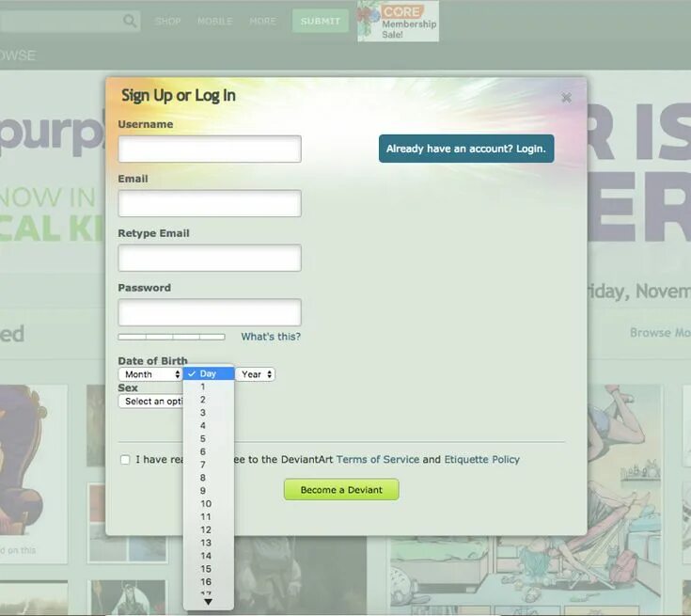Click the search magnifier icon
This screenshot has width=691, height=616.
click(x=130, y=21)
